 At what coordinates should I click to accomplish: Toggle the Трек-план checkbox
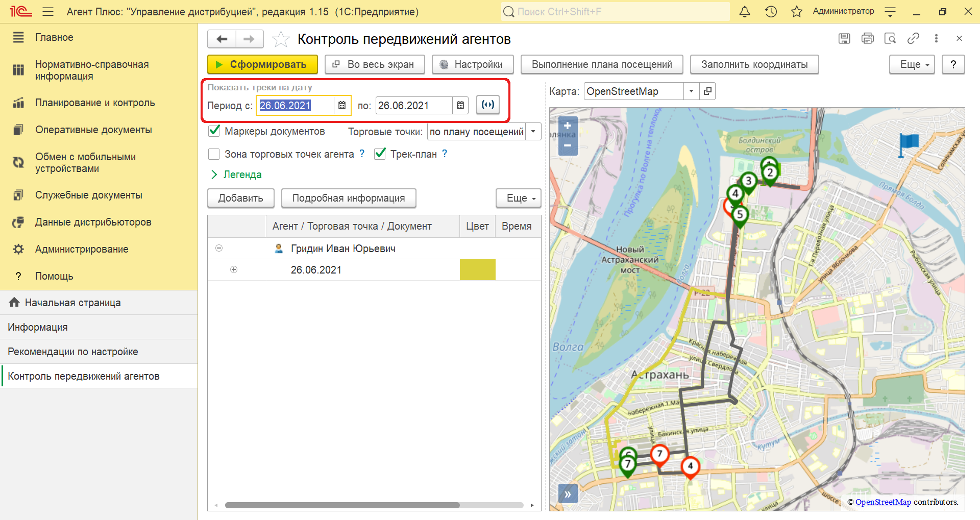click(x=380, y=154)
